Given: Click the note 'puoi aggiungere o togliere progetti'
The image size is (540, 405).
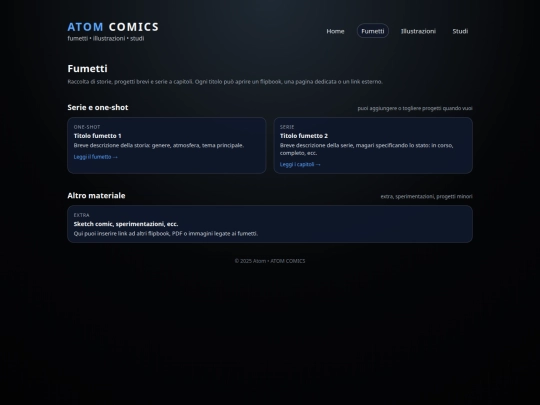Looking at the screenshot, I should (x=415, y=108).
